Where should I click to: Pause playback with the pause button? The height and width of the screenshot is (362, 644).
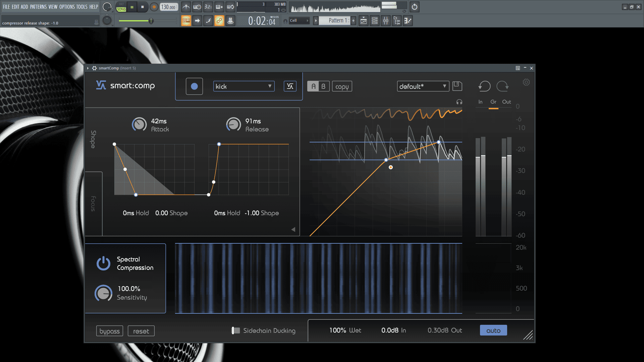pos(132,7)
